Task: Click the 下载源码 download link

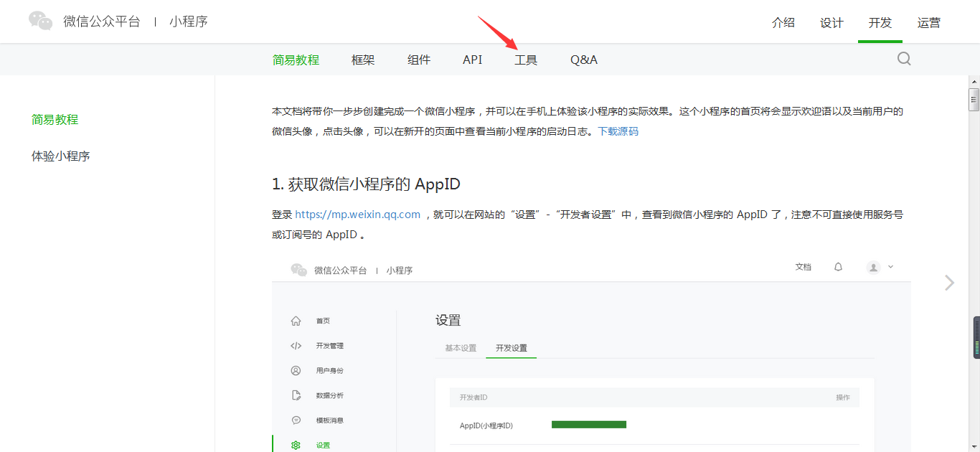Action: pos(618,131)
